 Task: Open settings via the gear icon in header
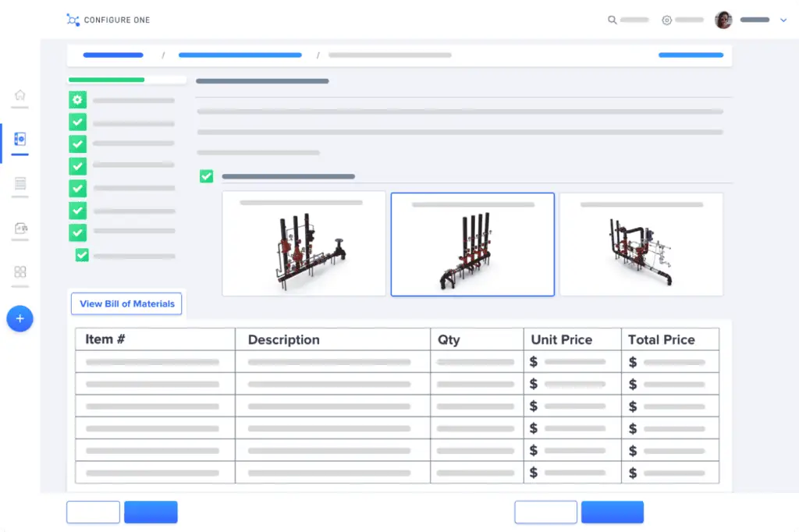(666, 20)
